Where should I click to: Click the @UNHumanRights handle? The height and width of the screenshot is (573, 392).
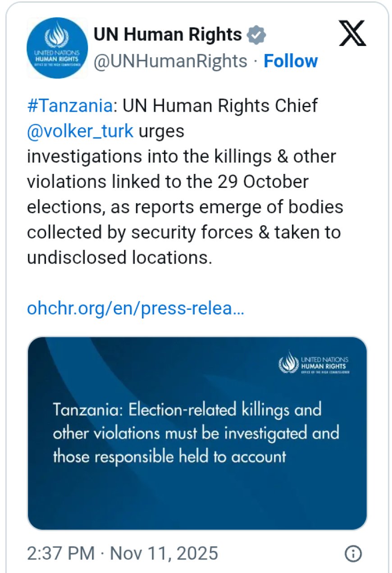(170, 61)
